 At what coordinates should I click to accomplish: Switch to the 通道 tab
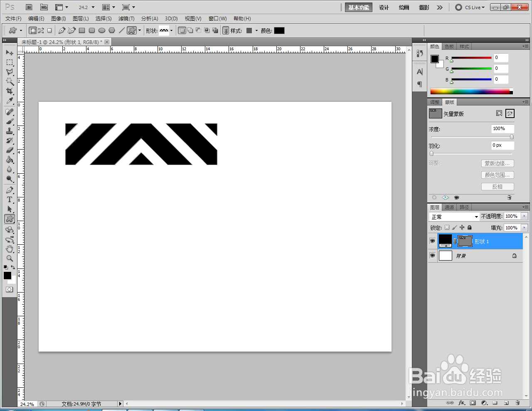449,207
